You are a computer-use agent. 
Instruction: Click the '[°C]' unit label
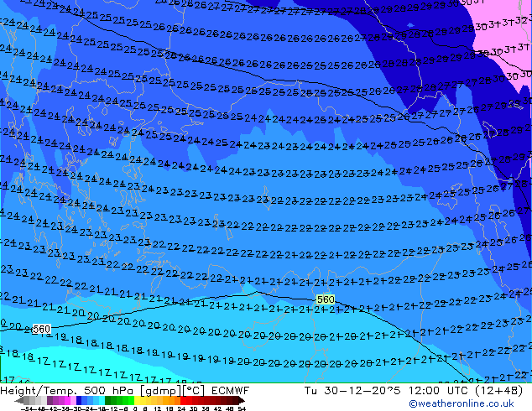click(x=194, y=391)
